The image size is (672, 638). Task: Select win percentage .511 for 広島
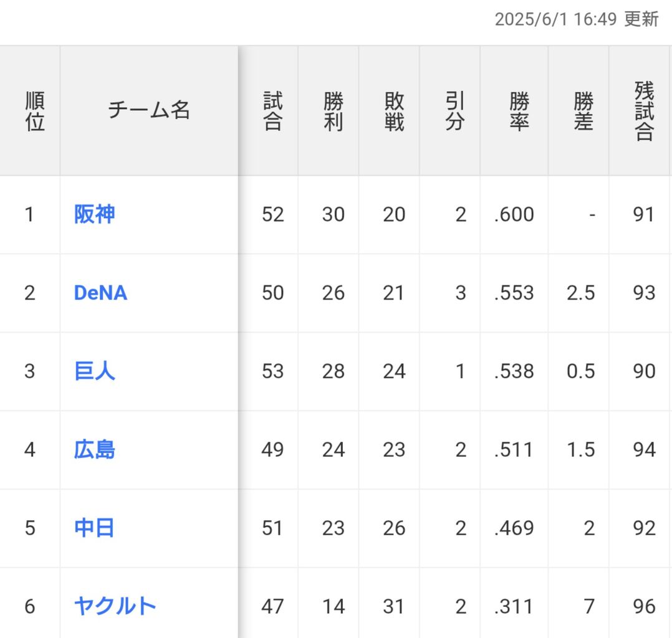coord(513,449)
